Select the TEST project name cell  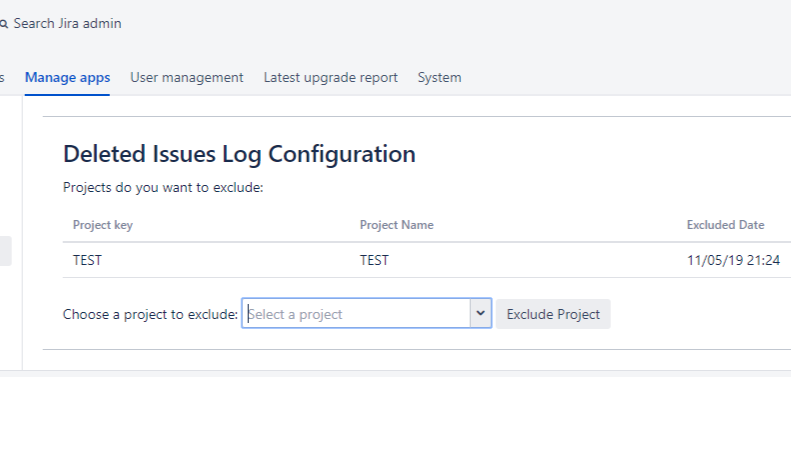374,261
